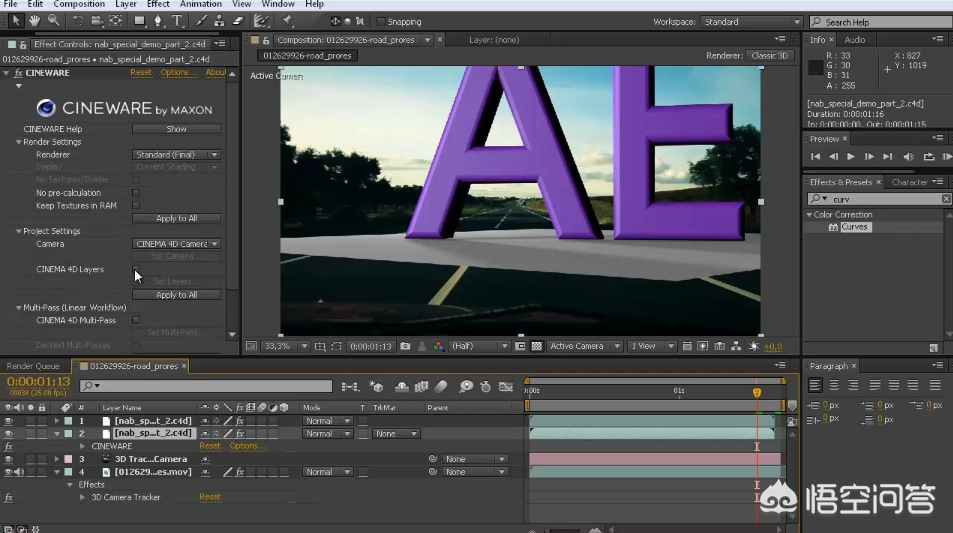
Task: Open the Effect menu
Action: [x=158, y=4]
